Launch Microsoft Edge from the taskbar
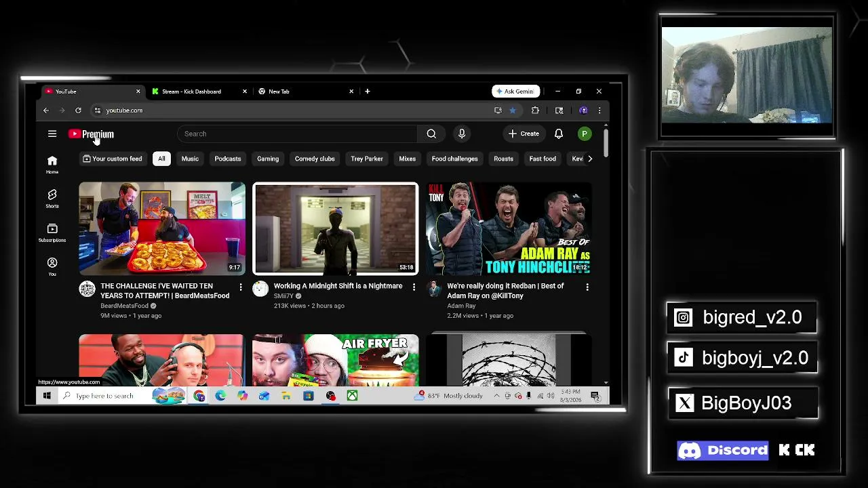The width and height of the screenshot is (868, 488). pos(220,396)
